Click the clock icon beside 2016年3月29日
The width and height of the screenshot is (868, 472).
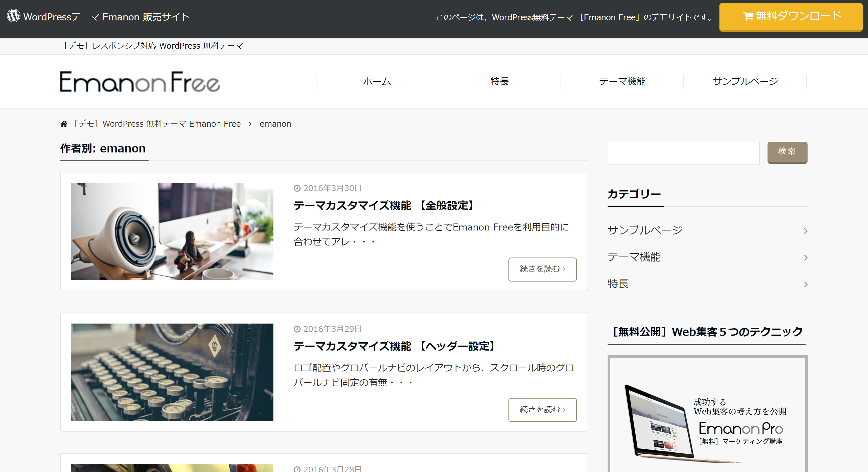pos(297,329)
